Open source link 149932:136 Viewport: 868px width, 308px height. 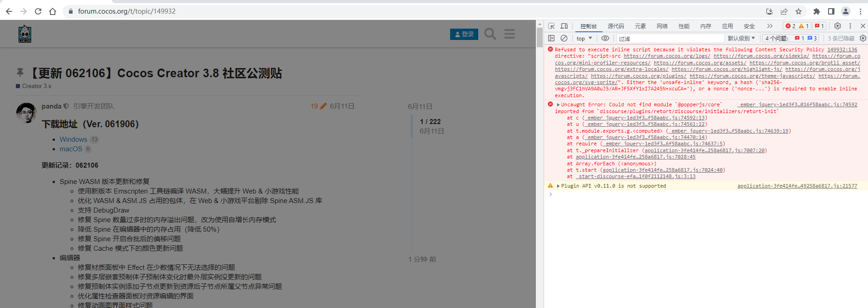[x=842, y=50]
